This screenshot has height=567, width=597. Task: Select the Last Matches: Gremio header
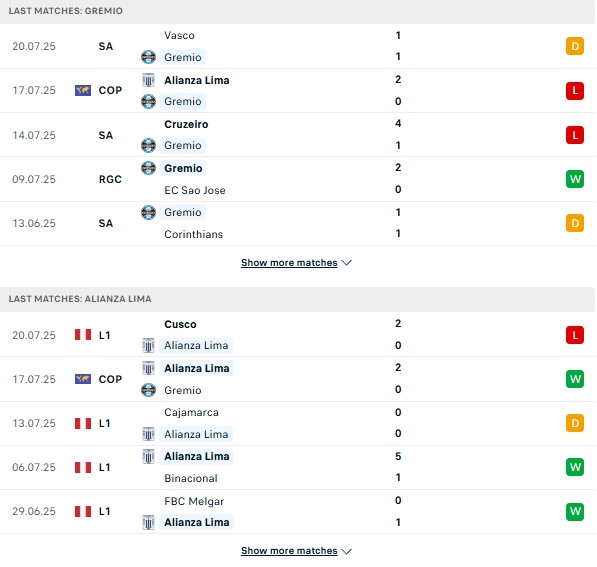(x=65, y=11)
